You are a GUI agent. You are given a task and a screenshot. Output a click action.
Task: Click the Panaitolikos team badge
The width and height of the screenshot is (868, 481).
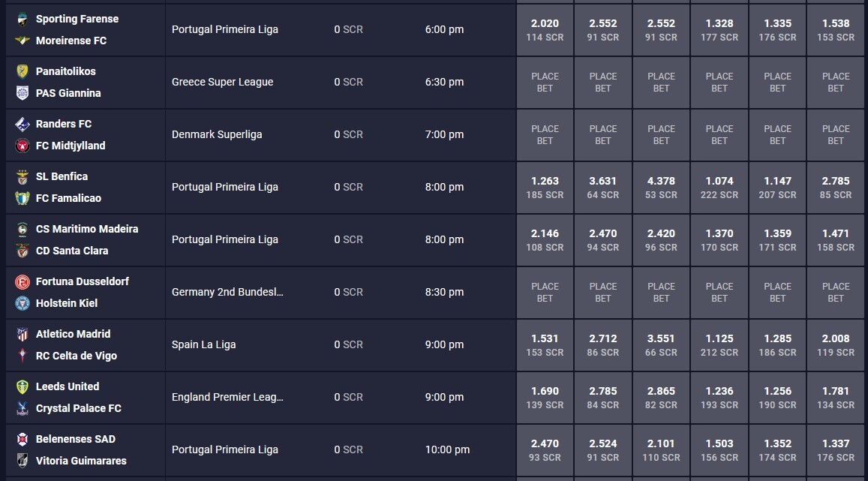pyautogui.click(x=23, y=71)
